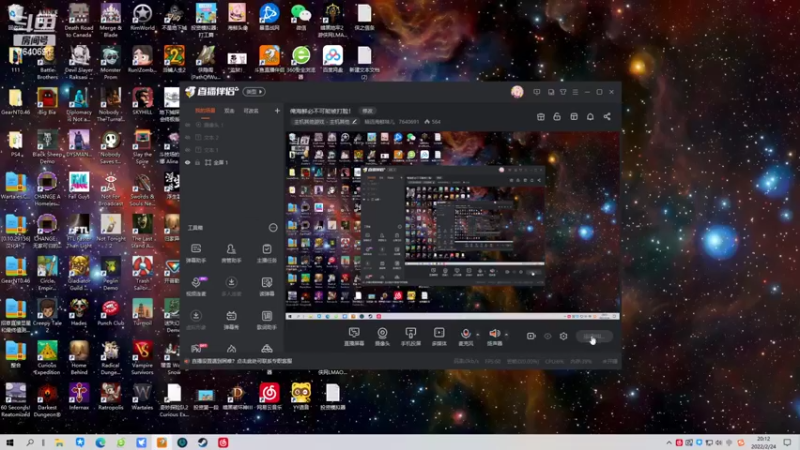The image size is (800, 450).
Task: Open the room manager assistant tool
Action: (x=231, y=253)
